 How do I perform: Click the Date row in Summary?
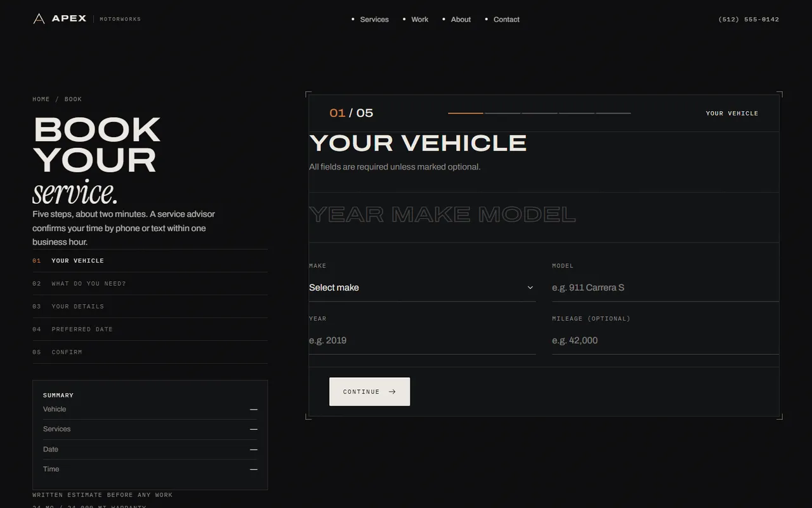(150, 450)
